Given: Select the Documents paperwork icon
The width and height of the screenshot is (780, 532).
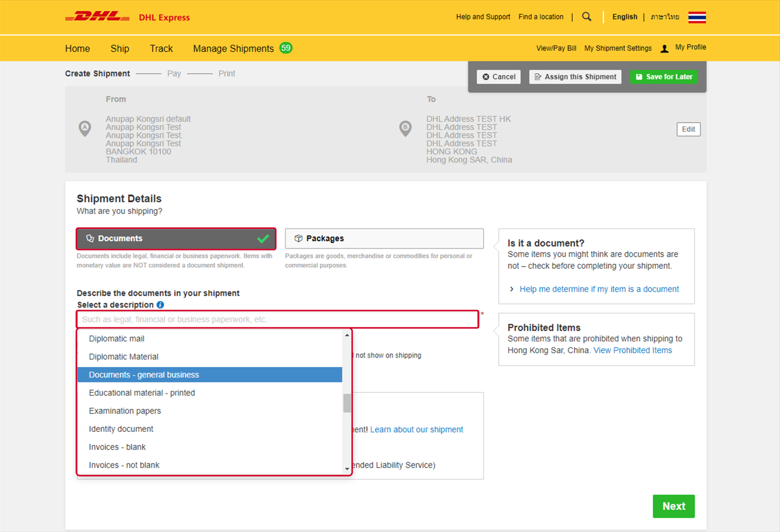Looking at the screenshot, I should click(x=90, y=238).
